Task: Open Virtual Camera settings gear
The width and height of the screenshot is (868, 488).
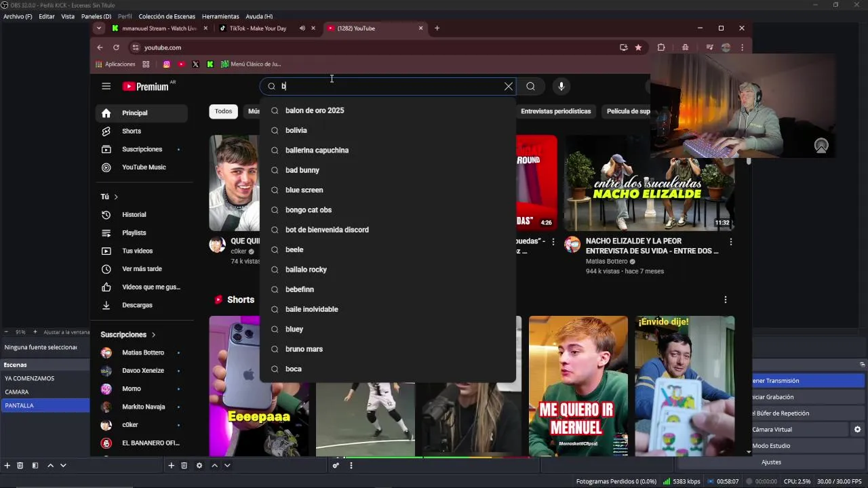Action: coord(857,430)
